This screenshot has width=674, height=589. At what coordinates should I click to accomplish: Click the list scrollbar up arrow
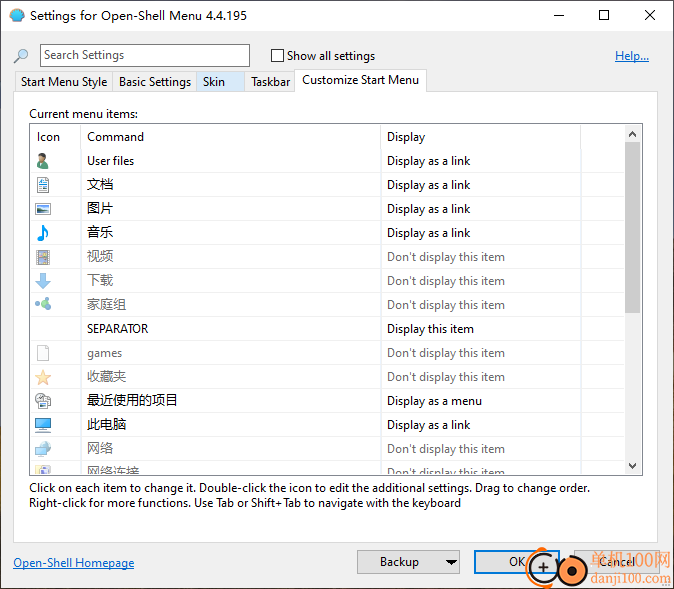pos(632,135)
